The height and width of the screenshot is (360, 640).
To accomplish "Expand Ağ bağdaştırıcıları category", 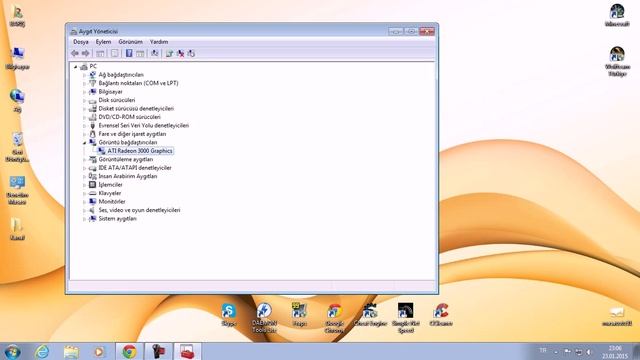I will pos(84,75).
